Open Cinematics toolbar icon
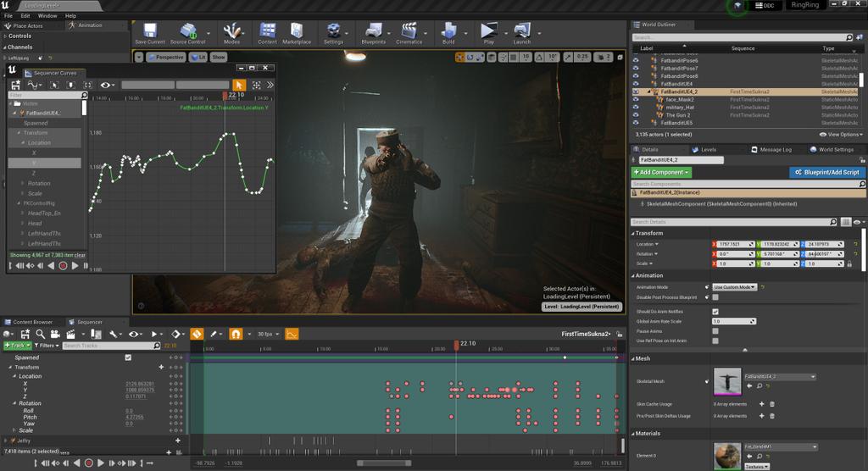Viewport: 868px width, 471px height. (409, 33)
